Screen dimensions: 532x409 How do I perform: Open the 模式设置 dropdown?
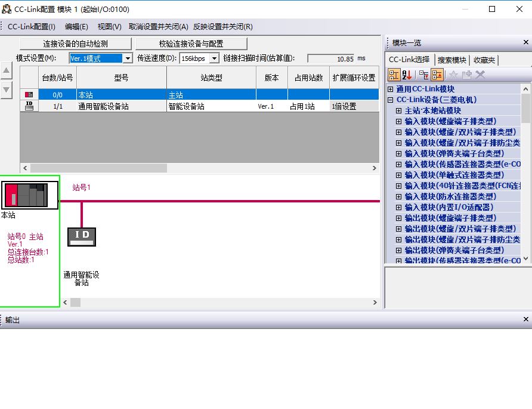[128, 59]
